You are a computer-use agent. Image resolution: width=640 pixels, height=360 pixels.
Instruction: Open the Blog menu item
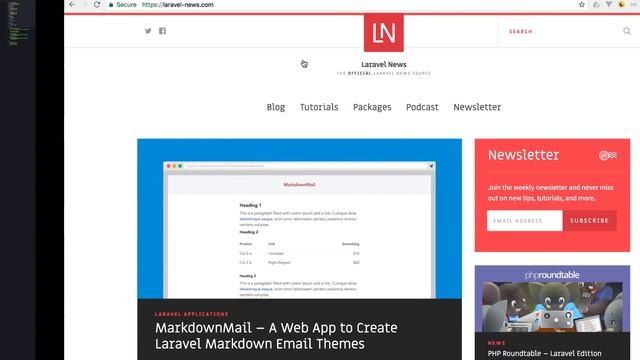click(x=276, y=107)
